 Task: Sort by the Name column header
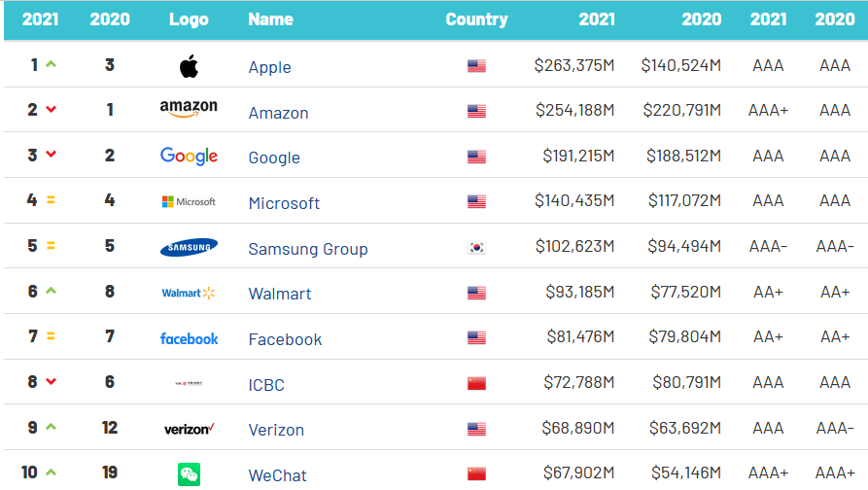click(x=269, y=19)
